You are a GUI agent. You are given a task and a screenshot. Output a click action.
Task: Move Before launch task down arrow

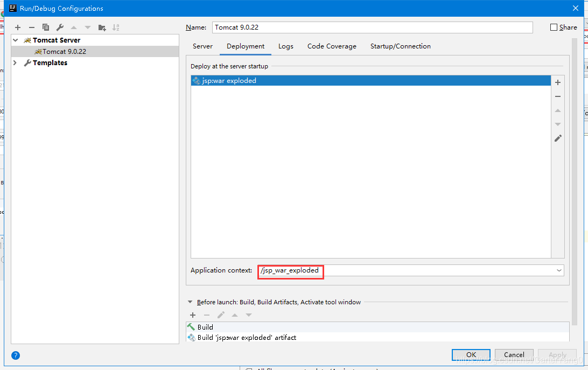click(x=249, y=315)
